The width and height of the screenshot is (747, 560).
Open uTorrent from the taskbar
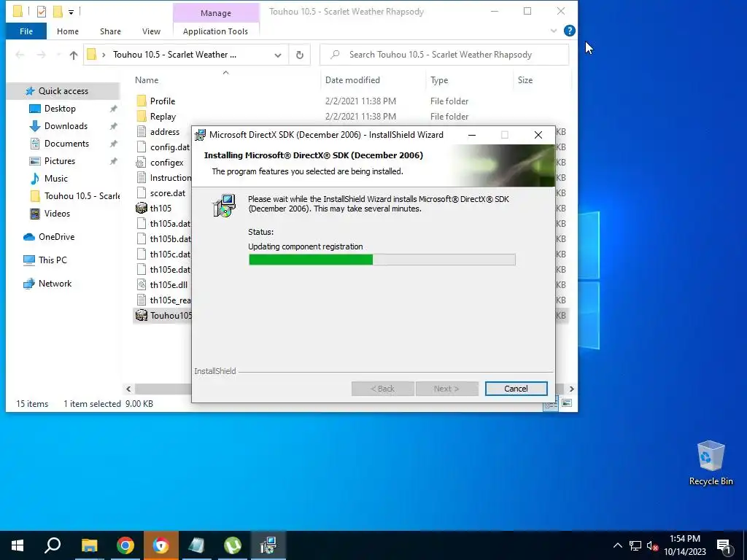click(233, 545)
